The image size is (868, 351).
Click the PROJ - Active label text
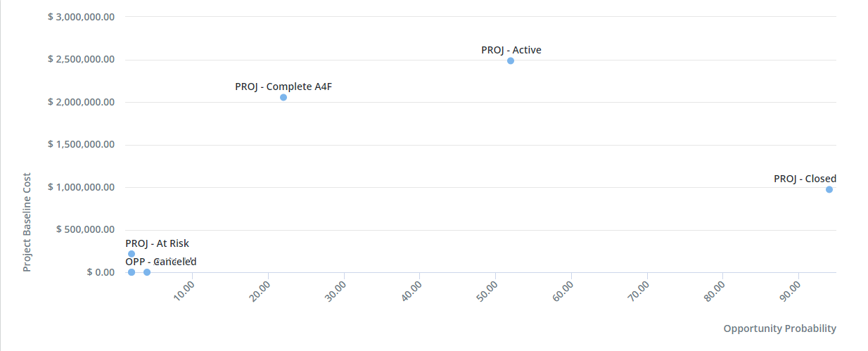click(511, 50)
